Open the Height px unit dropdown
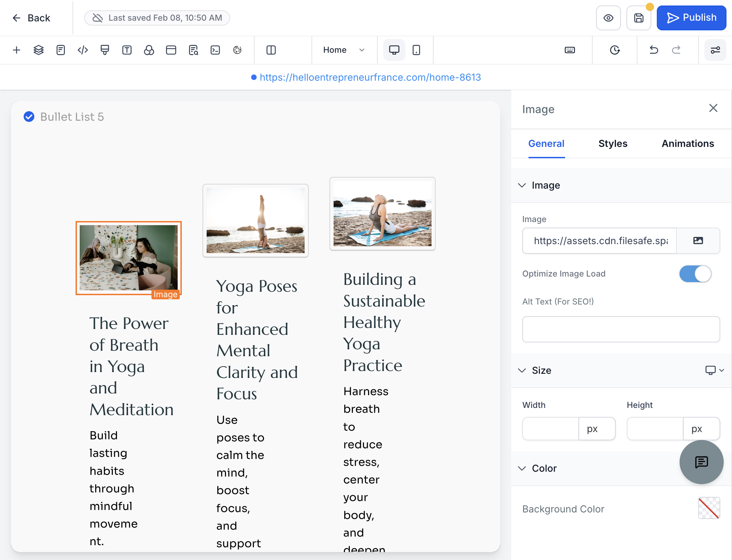Image resolution: width=732 pixels, height=560 pixels. pyautogui.click(x=701, y=429)
